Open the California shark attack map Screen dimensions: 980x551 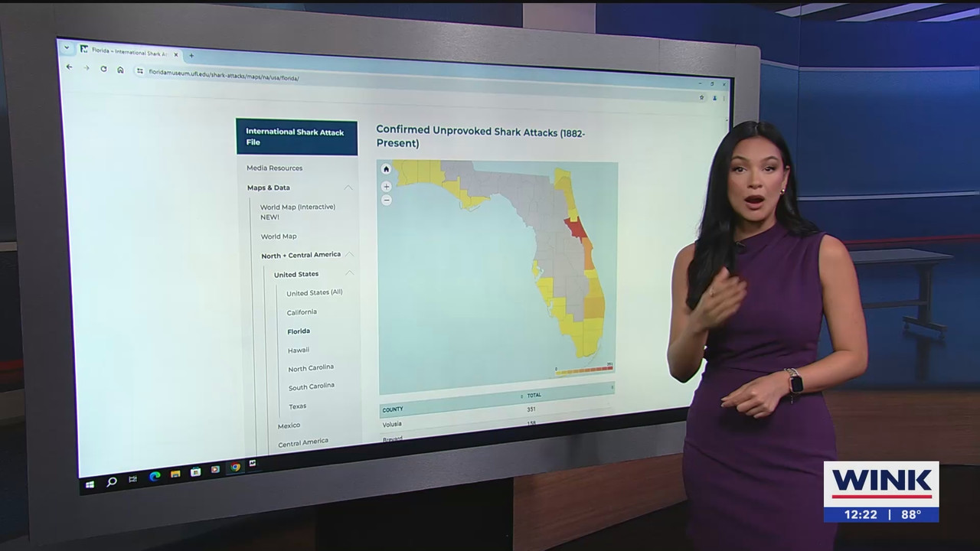tap(302, 312)
